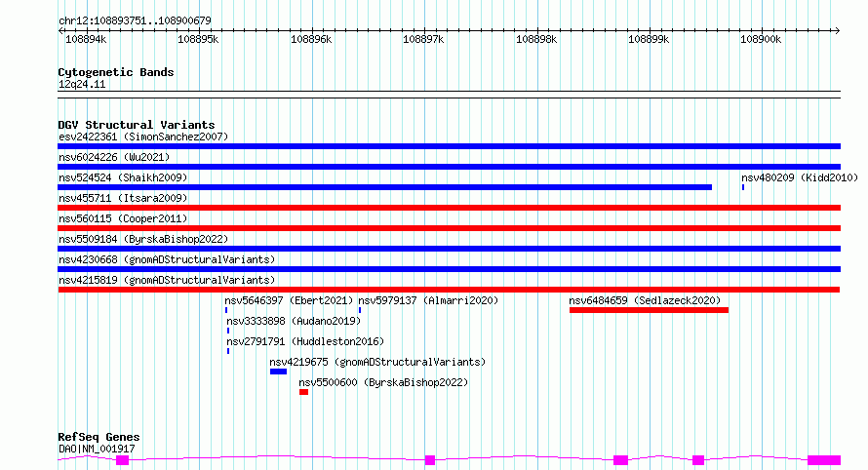The image size is (868, 470).
Task: Open the nsv560115 (Cooper2011) label
Action: [x=123, y=218]
